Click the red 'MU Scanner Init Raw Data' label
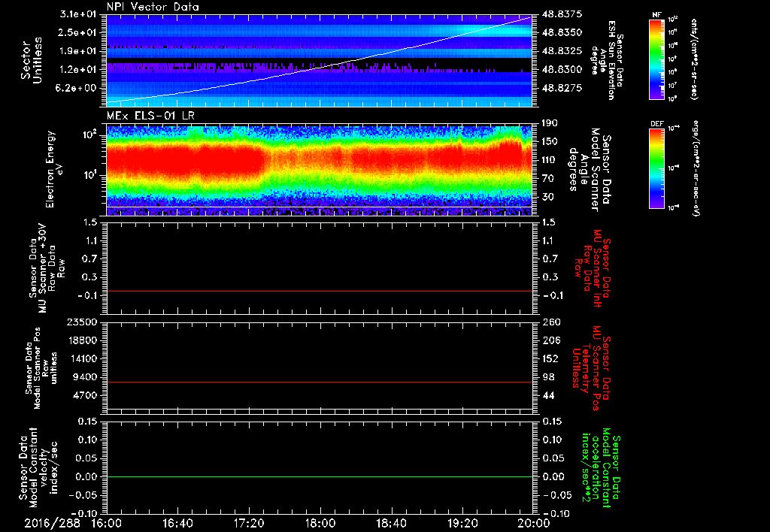770x532 pixels. click(593, 268)
